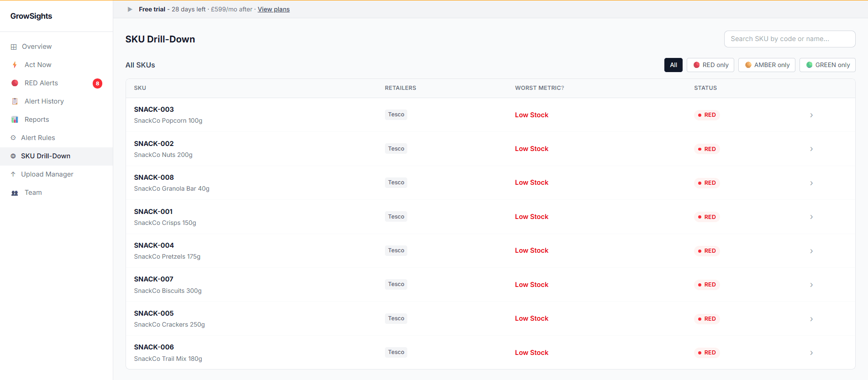Click 'SnackCo Crisps 150g' name

[165, 223]
